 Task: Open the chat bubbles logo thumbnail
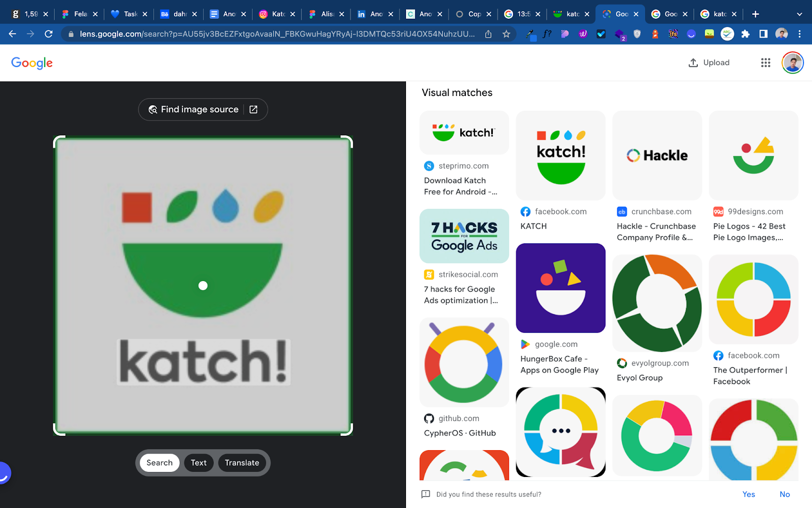pos(561,432)
